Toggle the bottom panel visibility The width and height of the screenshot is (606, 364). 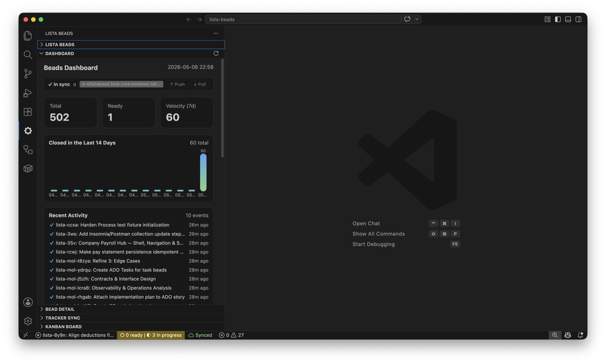click(x=568, y=19)
